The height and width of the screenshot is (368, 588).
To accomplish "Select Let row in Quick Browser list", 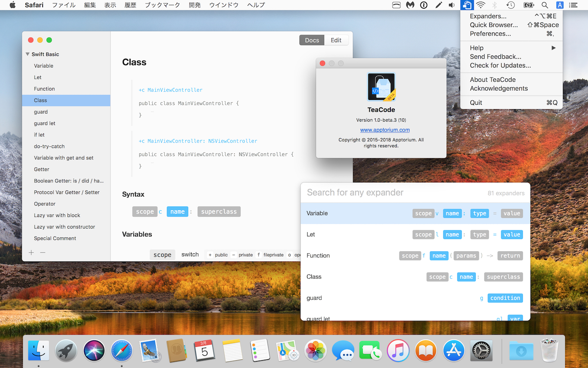I will (x=415, y=234).
